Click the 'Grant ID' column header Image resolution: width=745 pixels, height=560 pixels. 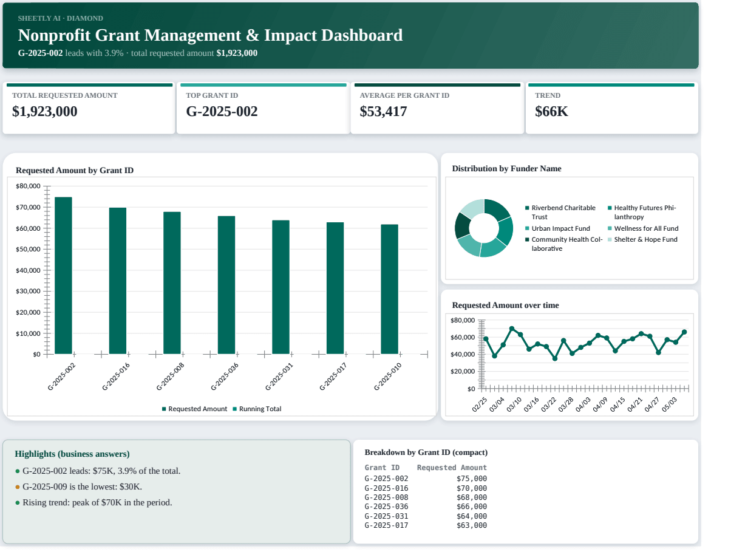click(x=382, y=468)
